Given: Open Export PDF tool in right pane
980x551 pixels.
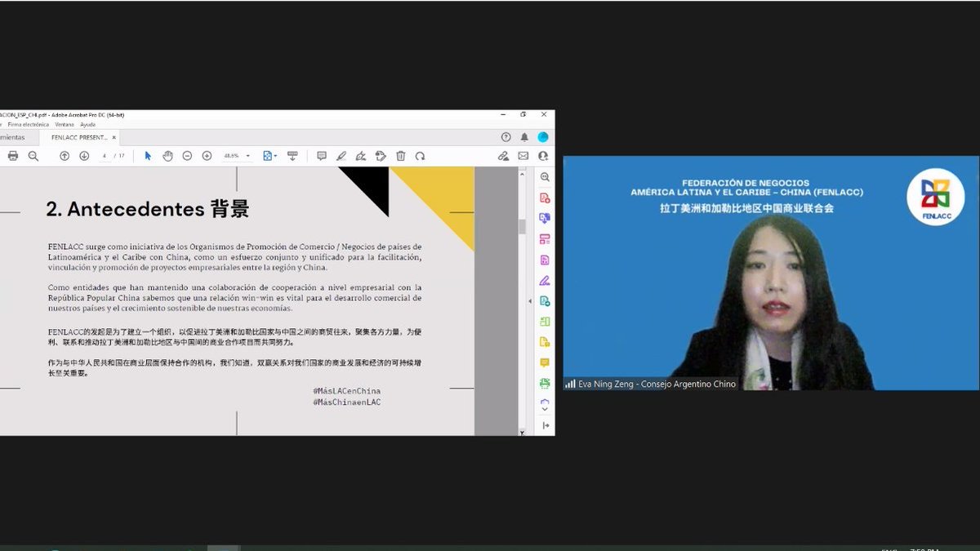Looking at the screenshot, I should tap(545, 300).
